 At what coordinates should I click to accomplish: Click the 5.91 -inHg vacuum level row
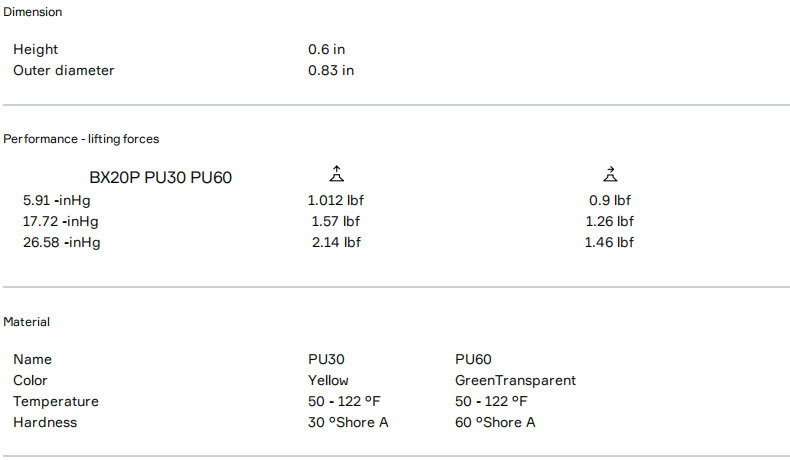click(61, 200)
